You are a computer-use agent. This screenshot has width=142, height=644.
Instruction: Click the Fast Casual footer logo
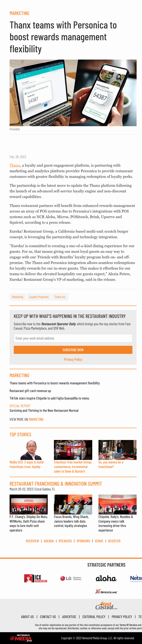[x=106, y=606]
